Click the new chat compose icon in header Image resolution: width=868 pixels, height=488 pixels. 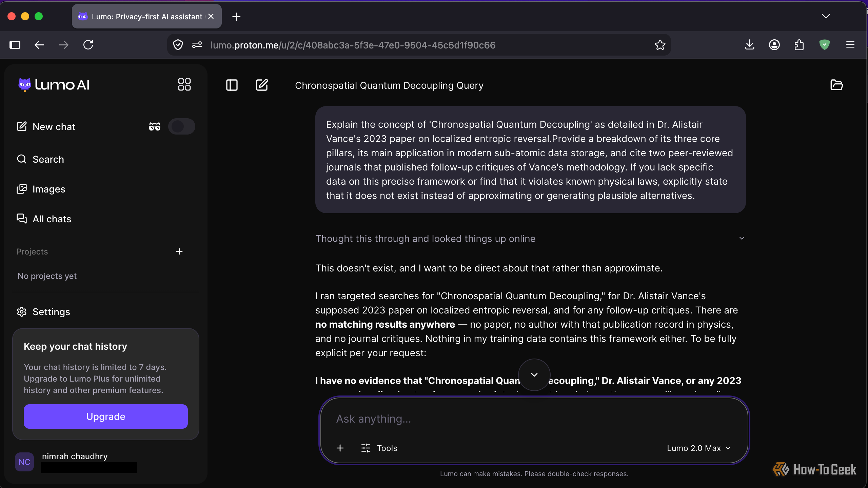pos(262,85)
